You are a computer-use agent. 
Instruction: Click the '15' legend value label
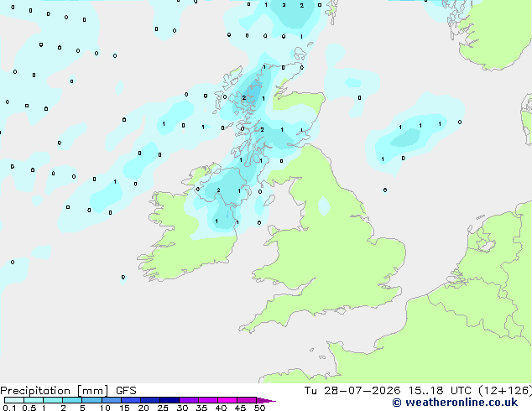[x=124, y=408]
